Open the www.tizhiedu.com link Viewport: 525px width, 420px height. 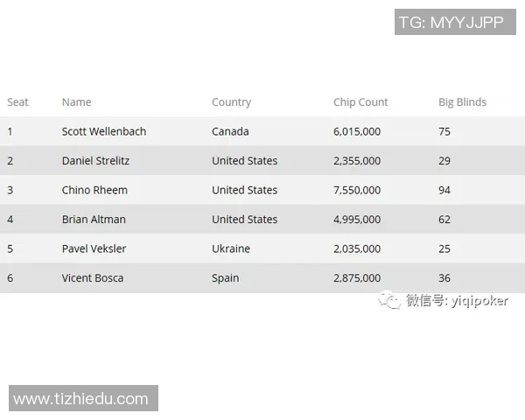pos(81,399)
